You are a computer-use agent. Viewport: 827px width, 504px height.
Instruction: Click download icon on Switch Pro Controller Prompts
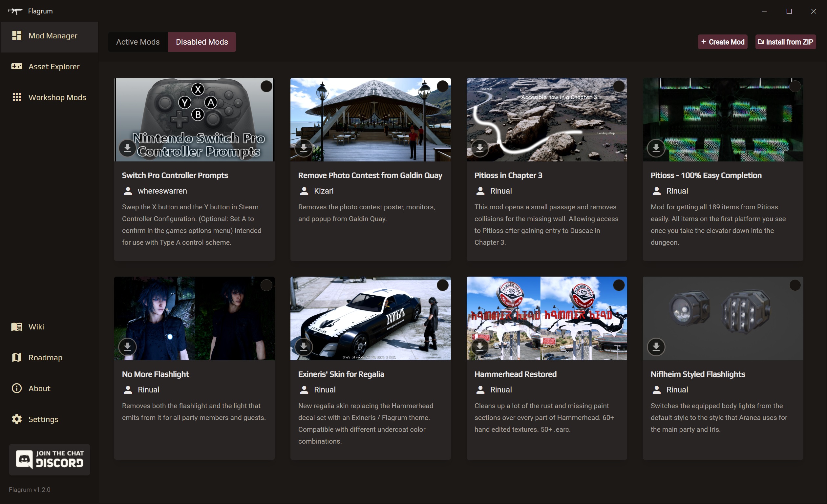(x=127, y=148)
